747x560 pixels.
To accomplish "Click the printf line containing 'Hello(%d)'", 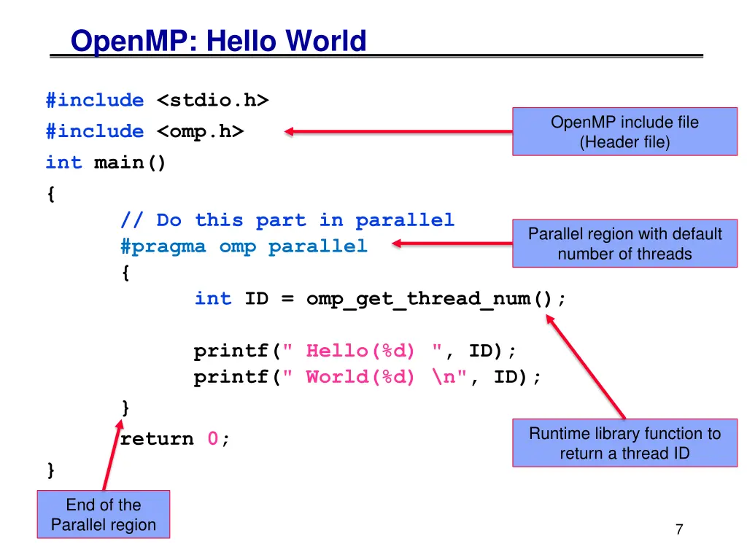I will tap(355, 351).
